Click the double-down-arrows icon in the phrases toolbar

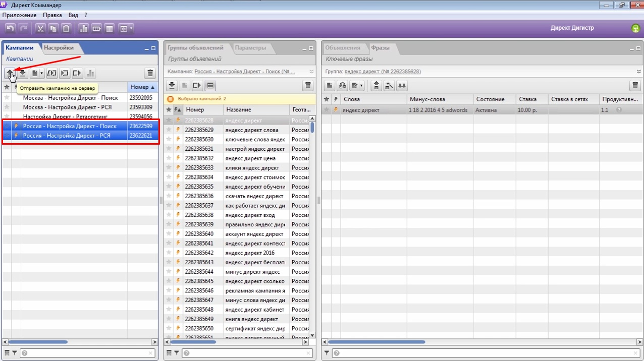coord(402,86)
